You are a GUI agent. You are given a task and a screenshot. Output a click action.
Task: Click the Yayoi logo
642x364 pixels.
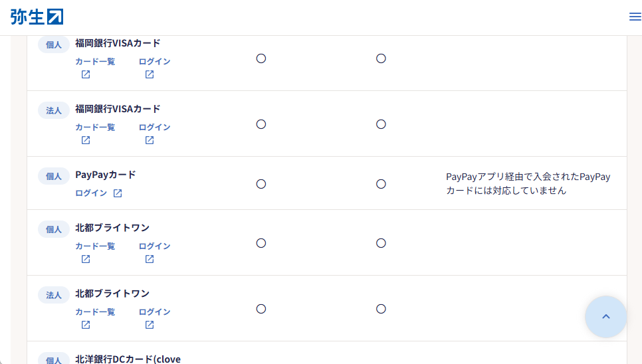[x=37, y=17]
